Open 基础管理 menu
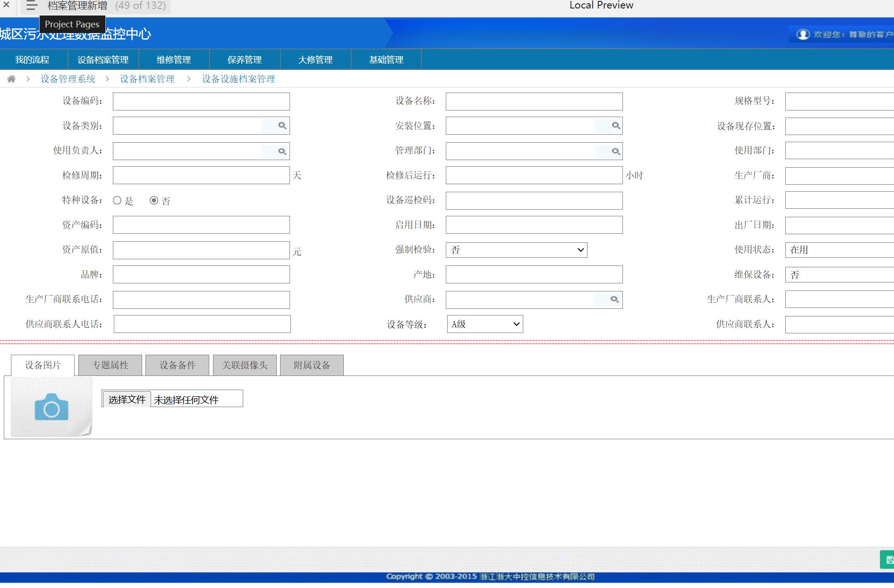The image size is (894, 588). click(386, 60)
